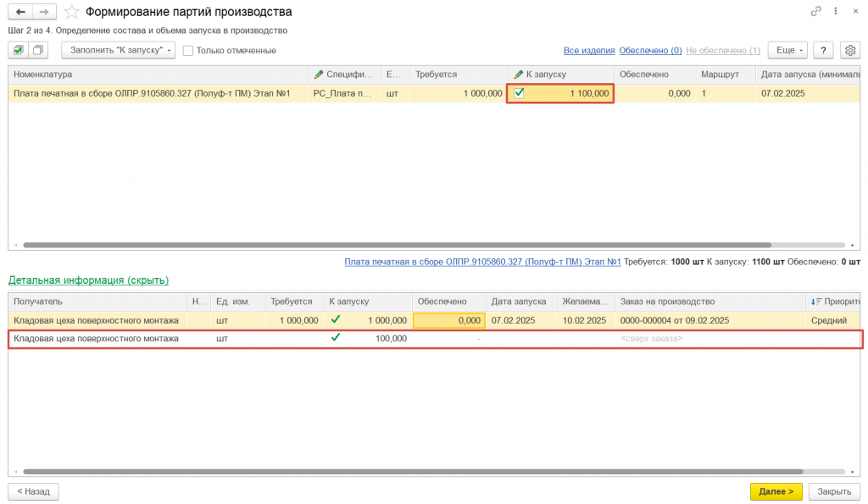868x504 pixels.
Task: Expand the Заполнить "К запуску" dropdown
Action: (118, 50)
